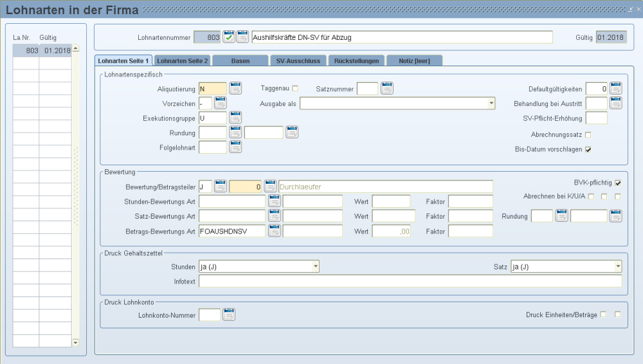Click the Gültig field at top right
This screenshot has height=364, width=643.
[x=611, y=37]
